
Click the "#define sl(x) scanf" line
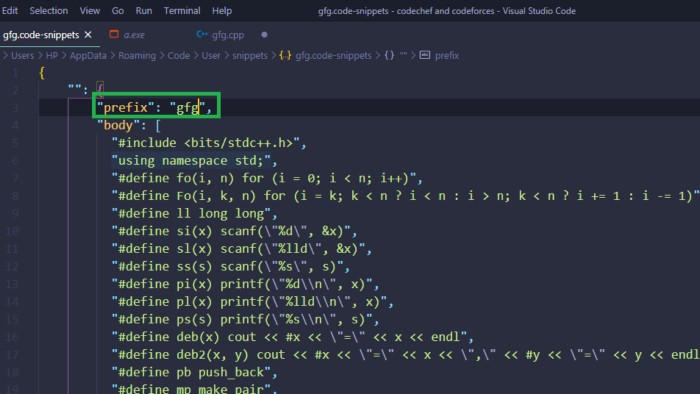click(x=242, y=249)
